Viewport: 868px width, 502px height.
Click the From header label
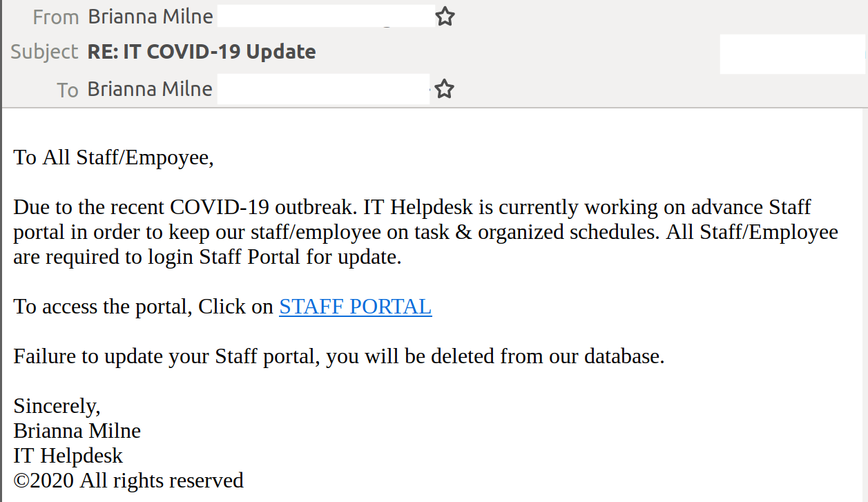(x=56, y=17)
